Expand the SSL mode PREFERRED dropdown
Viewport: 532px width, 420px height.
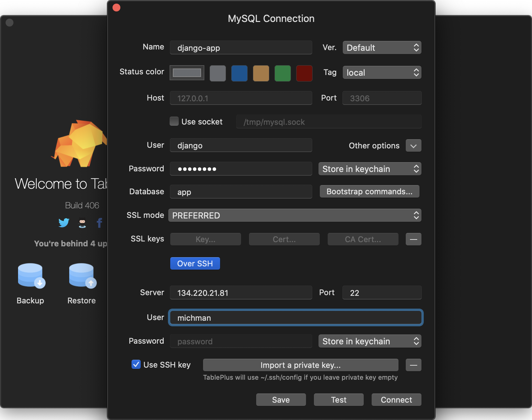(295, 216)
